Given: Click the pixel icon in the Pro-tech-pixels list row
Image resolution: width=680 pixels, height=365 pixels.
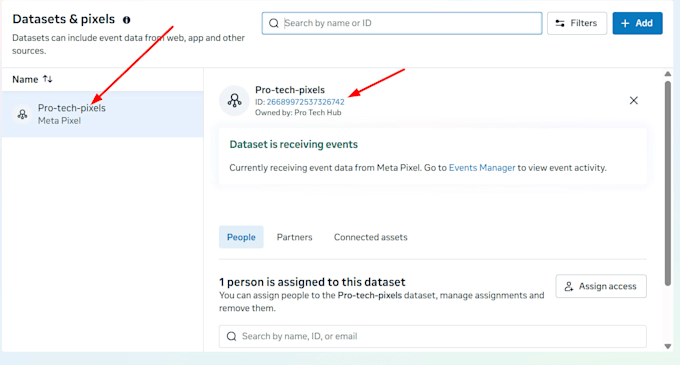Looking at the screenshot, I should [22, 114].
